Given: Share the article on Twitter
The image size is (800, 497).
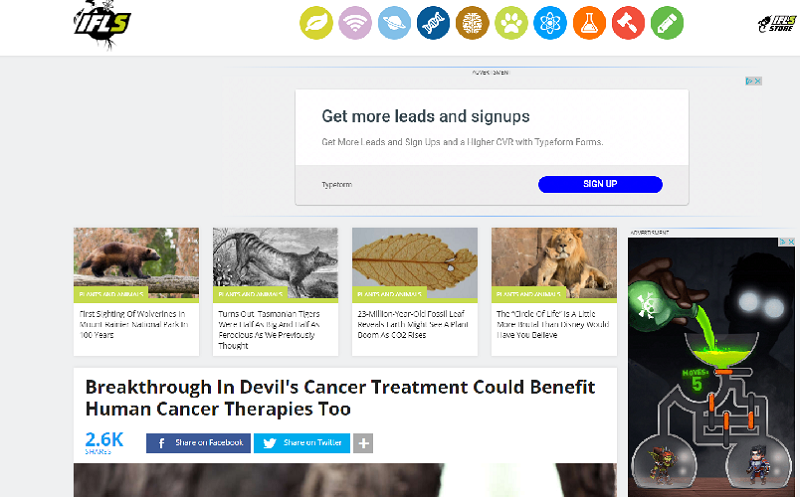Looking at the screenshot, I should pos(302,443).
